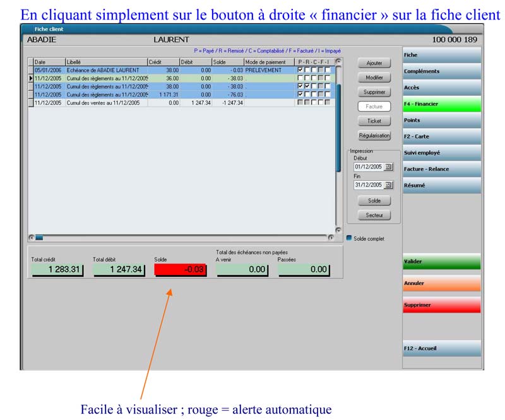Click the A venir value field

coord(242,270)
